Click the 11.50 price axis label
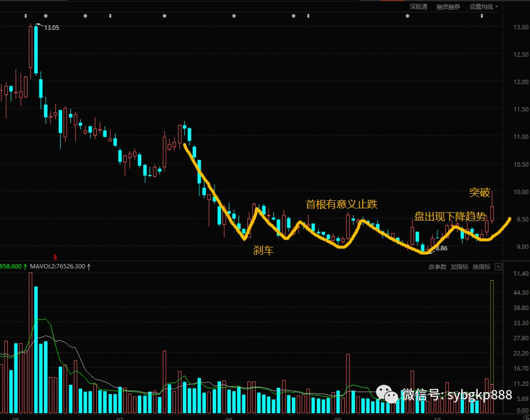 pyautogui.click(x=521, y=109)
